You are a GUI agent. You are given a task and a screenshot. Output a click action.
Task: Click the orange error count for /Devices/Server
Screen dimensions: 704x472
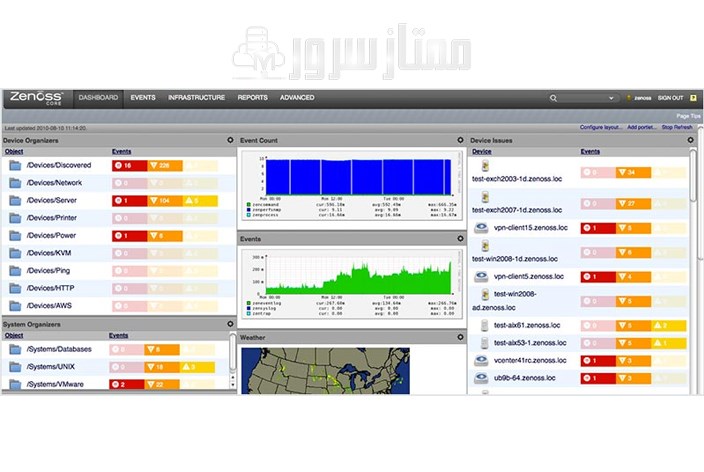point(165,201)
